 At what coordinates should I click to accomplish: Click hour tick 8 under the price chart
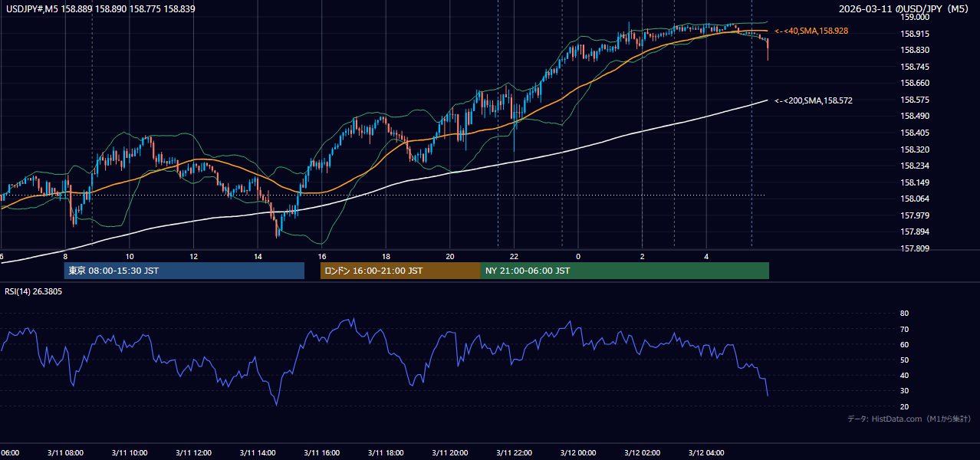pos(65,256)
